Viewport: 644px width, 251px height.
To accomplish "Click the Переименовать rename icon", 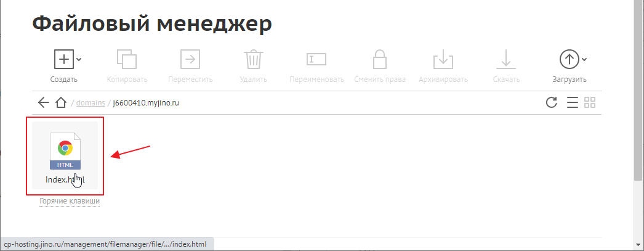I will pos(316,59).
